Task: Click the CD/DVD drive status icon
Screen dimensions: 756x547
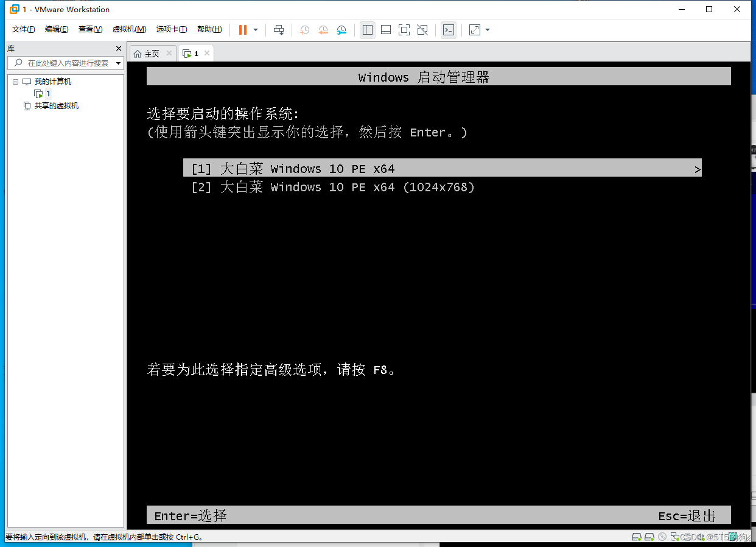Action: click(662, 537)
